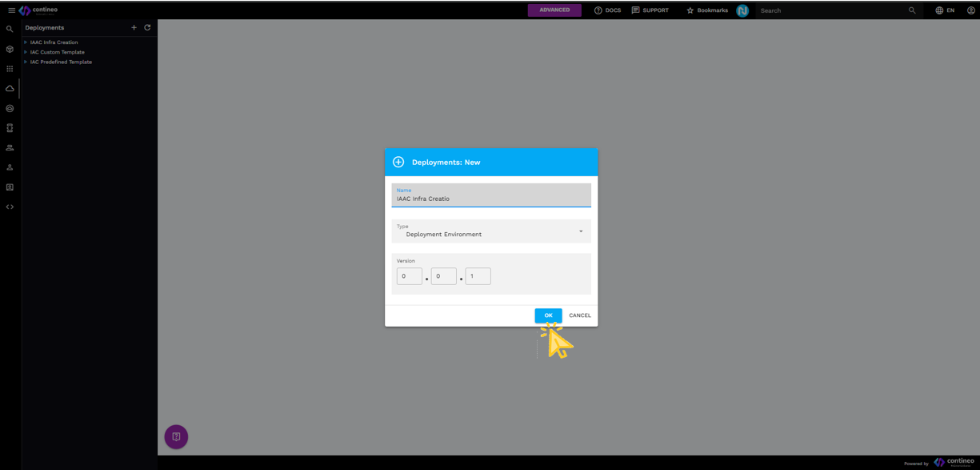
Task: Open the SUPPORT menu item
Action: pos(650,10)
